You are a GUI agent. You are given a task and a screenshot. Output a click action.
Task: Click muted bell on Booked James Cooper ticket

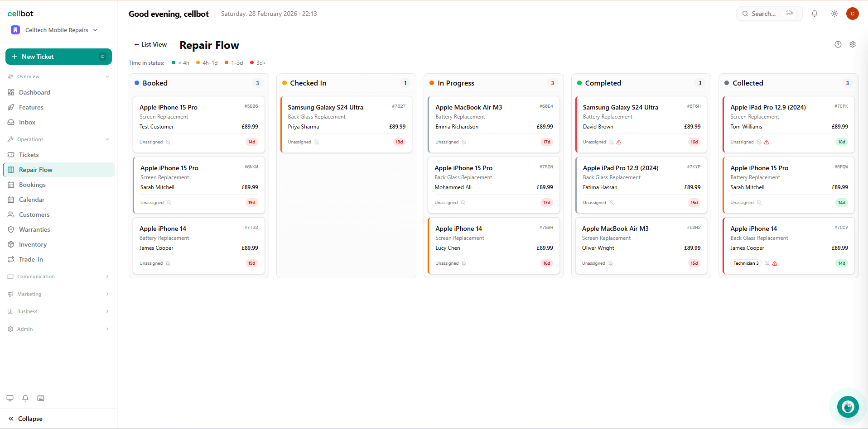coord(168,263)
